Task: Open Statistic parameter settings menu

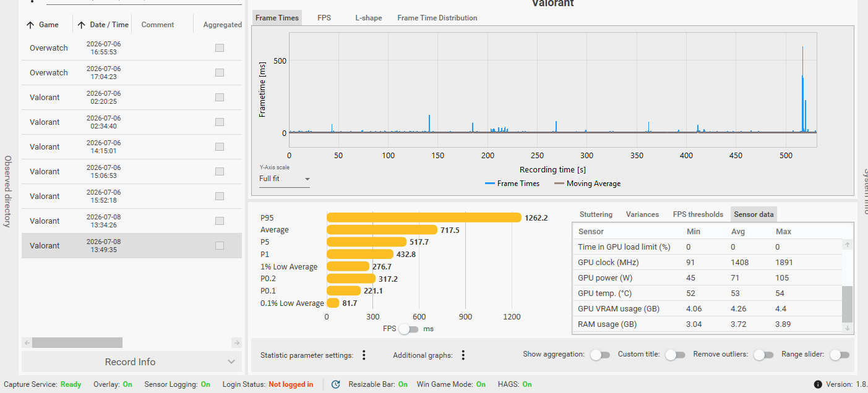Action: tap(364, 355)
